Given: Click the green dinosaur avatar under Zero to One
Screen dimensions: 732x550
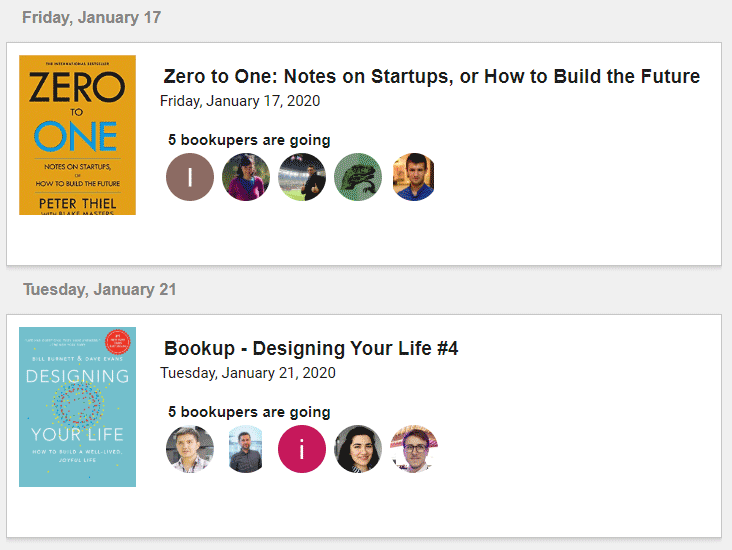Looking at the screenshot, I should click(358, 177).
